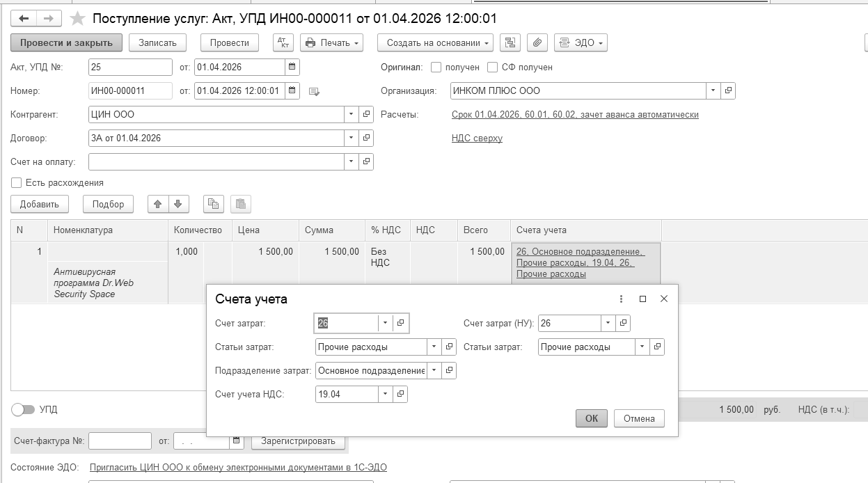The image size is (868, 483).
Task: Add document to favorites star
Action: pos(78,19)
